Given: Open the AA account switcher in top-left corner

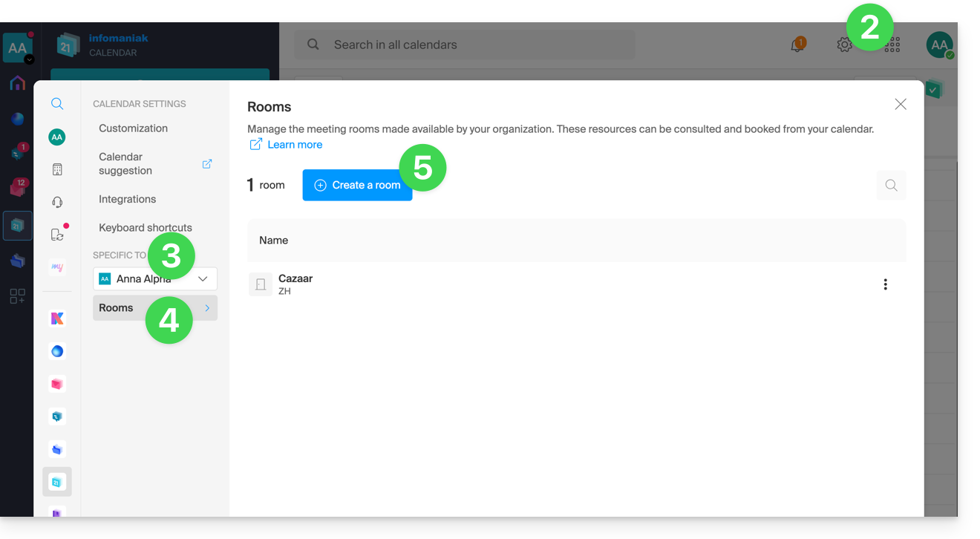Looking at the screenshot, I should point(17,48).
